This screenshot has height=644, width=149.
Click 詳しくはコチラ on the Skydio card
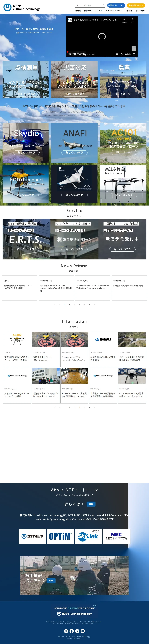click(x=26, y=153)
